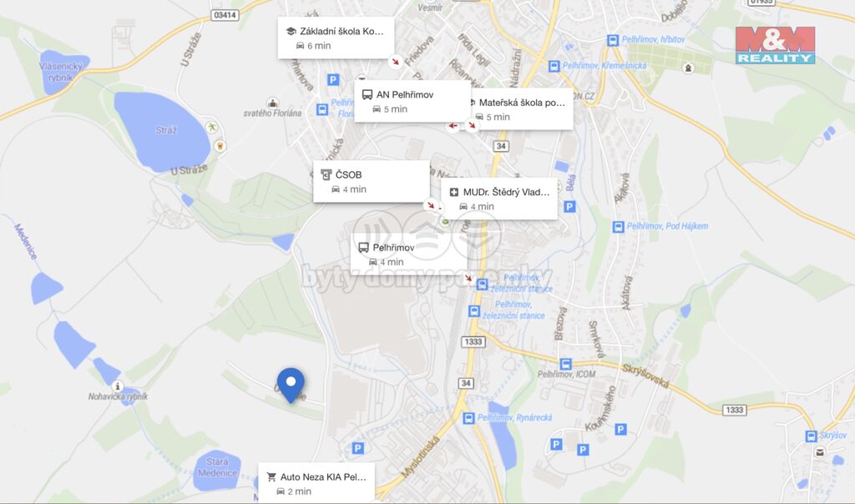This screenshot has height=504, width=855.
Task: Open the Základní škola info card
Action: (336, 38)
